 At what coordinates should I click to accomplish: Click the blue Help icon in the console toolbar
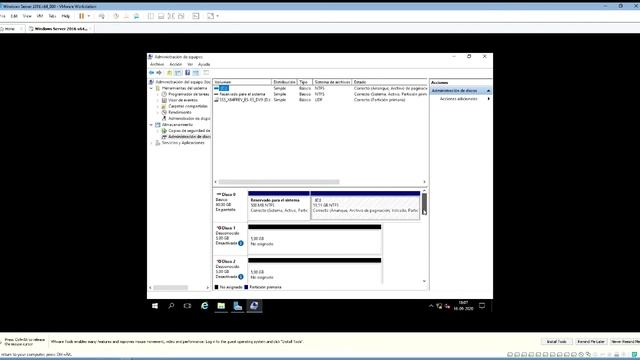pyautogui.click(x=187, y=73)
